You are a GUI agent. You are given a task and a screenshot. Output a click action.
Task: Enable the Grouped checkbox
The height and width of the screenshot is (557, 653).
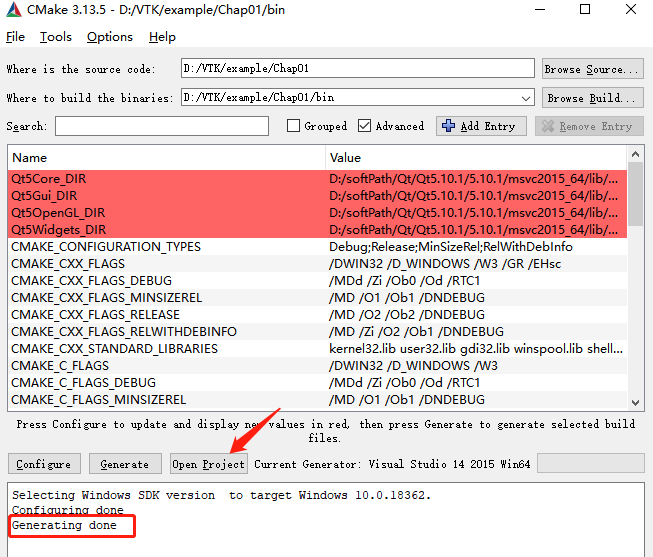[x=293, y=126]
